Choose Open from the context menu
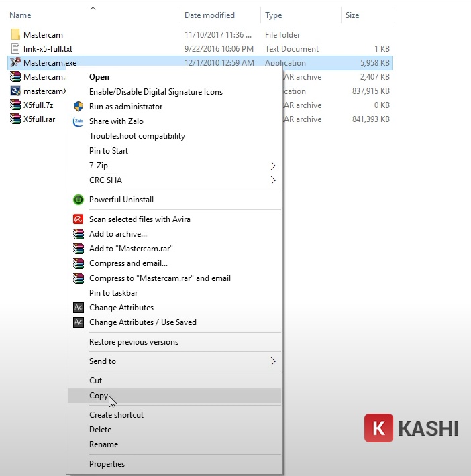The image size is (471, 476). click(99, 77)
